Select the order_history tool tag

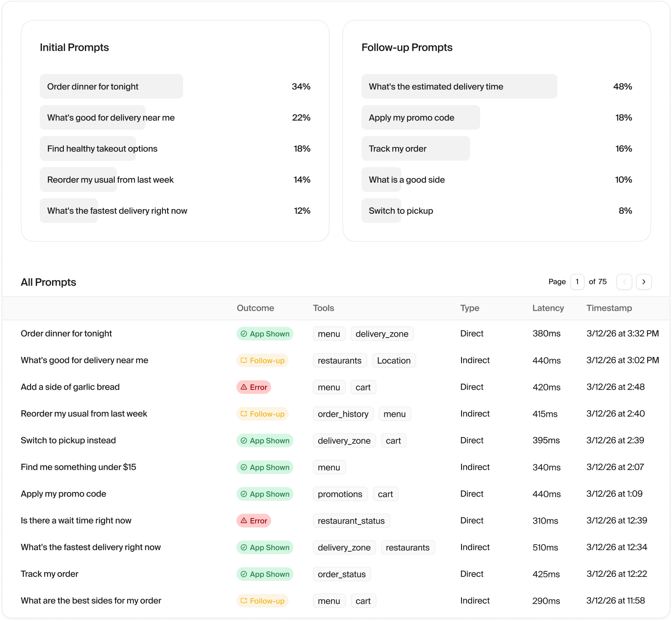point(343,414)
